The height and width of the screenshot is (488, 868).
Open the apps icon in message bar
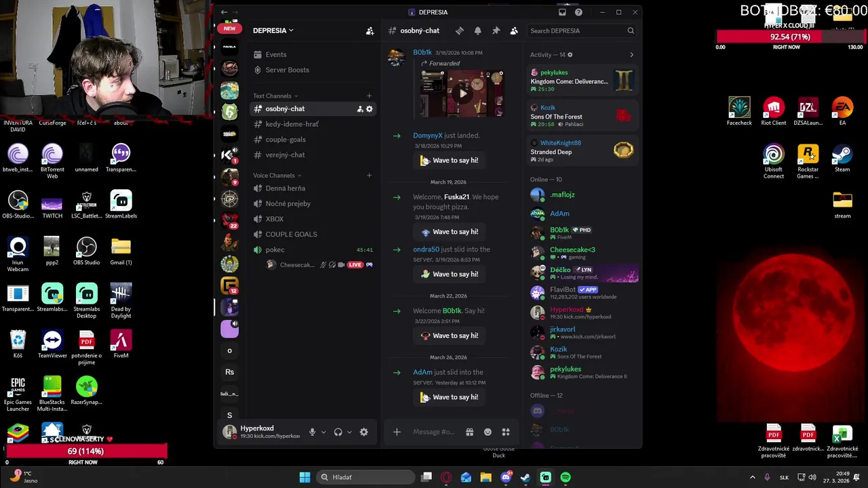tap(505, 432)
